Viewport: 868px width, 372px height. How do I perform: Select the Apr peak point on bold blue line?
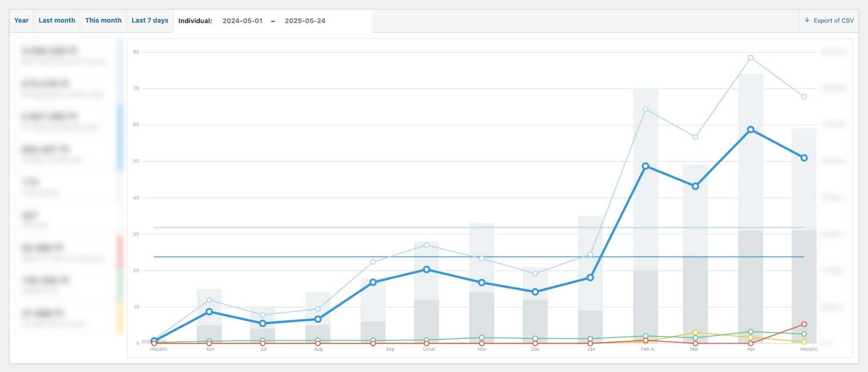pyautogui.click(x=751, y=130)
